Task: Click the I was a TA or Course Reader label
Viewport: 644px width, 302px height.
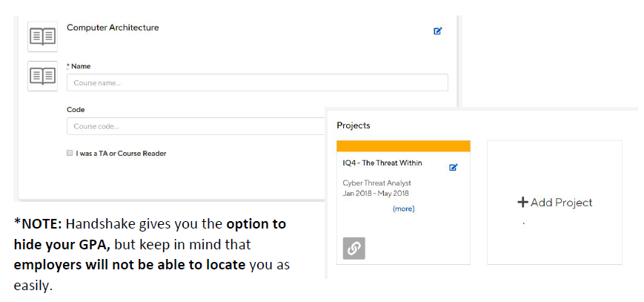Action: (x=121, y=154)
